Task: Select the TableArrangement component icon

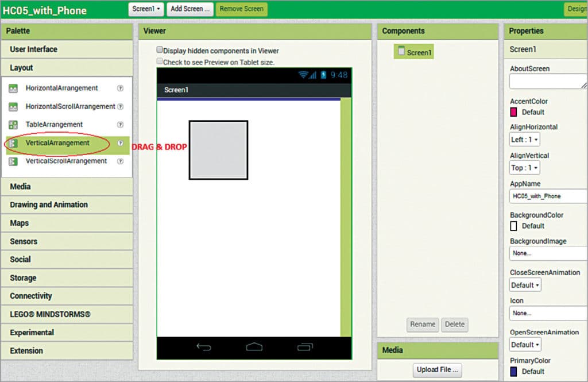Action: [13, 124]
